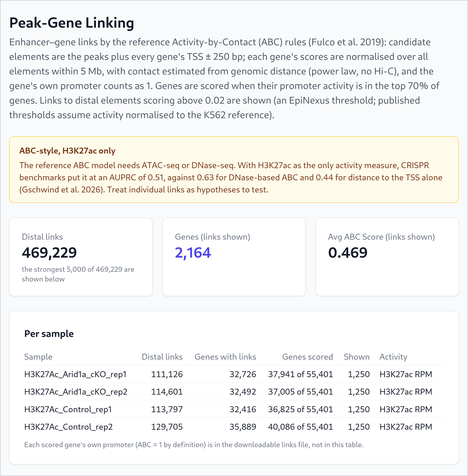
Task: Click genes with links value 32,416
Action: click(x=243, y=409)
